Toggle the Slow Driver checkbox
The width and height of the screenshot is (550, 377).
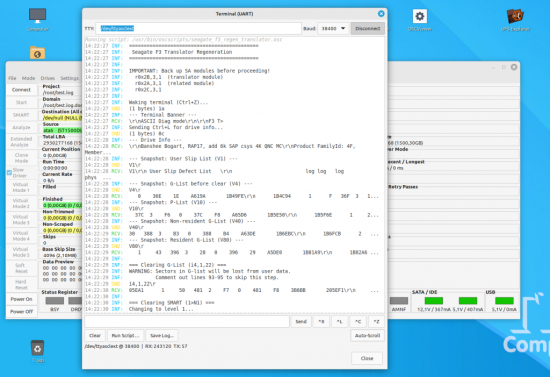[x=9, y=173]
